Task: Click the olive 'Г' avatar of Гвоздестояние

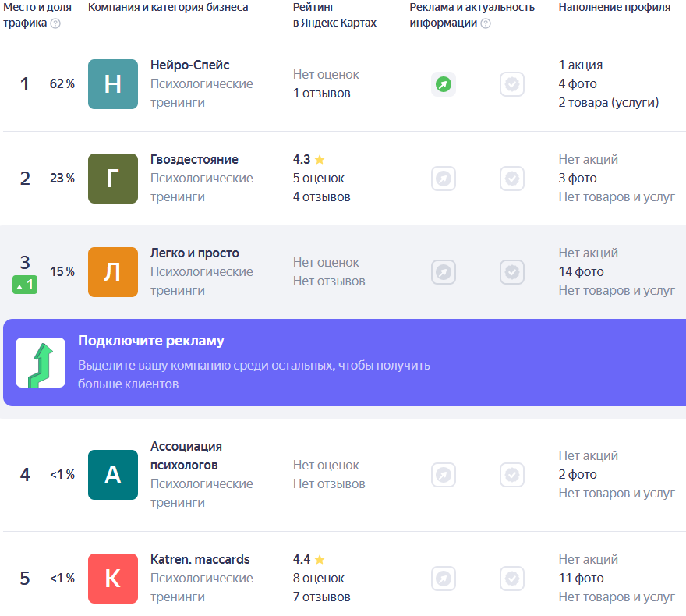Action: pyautogui.click(x=113, y=179)
